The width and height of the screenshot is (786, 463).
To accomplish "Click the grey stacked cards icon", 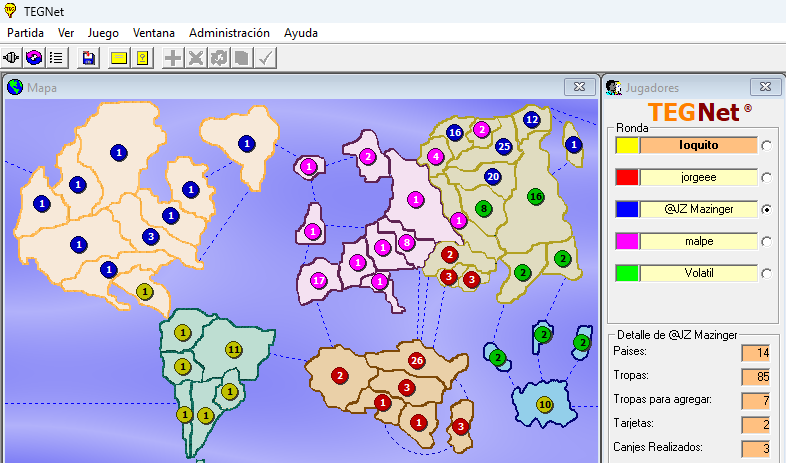I will (242, 58).
